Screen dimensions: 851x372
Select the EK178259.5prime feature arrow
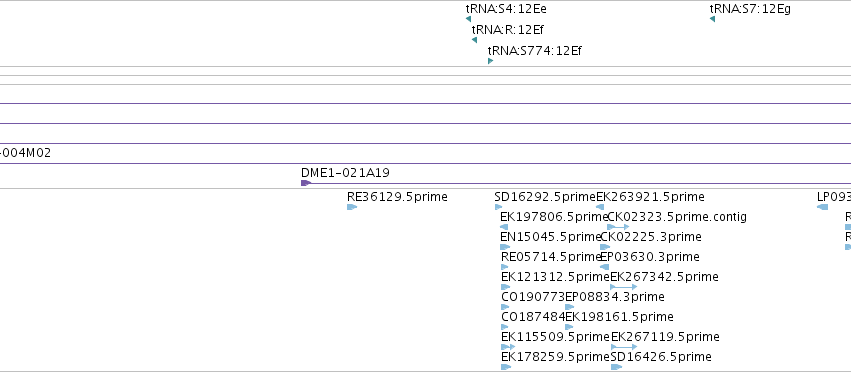[506, 367]
